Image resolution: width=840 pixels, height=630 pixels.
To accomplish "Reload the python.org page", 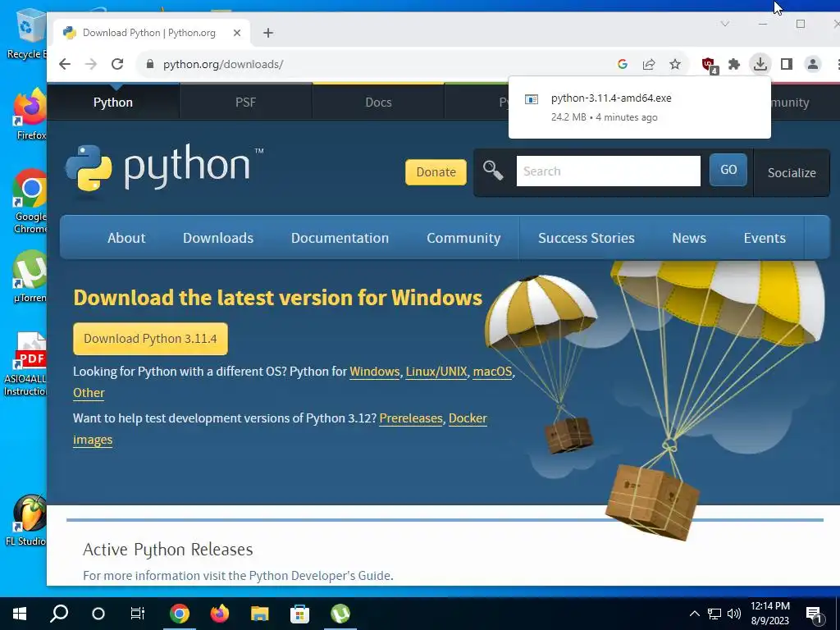I will [117, 64].
